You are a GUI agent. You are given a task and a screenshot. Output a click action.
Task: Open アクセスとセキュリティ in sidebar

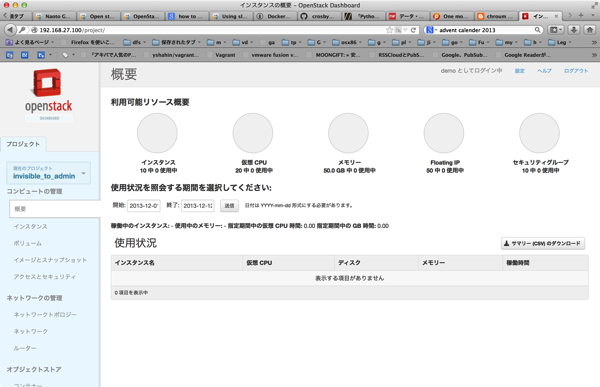click(x=45, y=277)
